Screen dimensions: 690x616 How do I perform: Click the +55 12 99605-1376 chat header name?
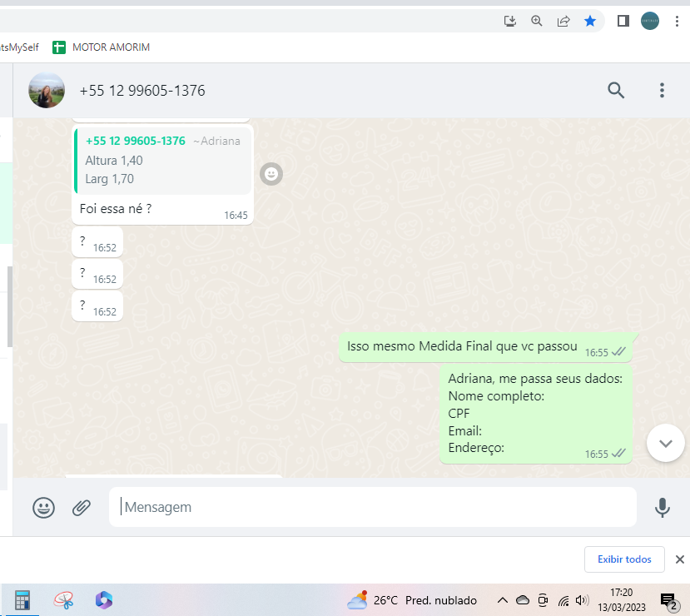point(142,91)
